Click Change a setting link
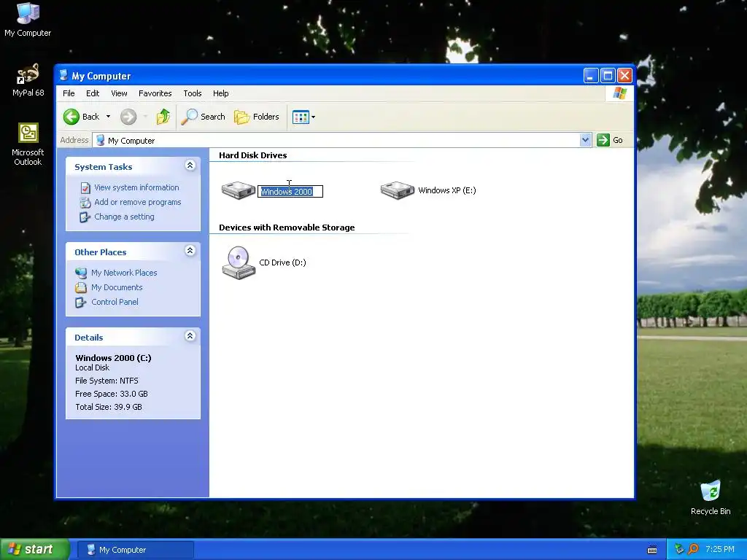747x560 pixels. point(124,217)
